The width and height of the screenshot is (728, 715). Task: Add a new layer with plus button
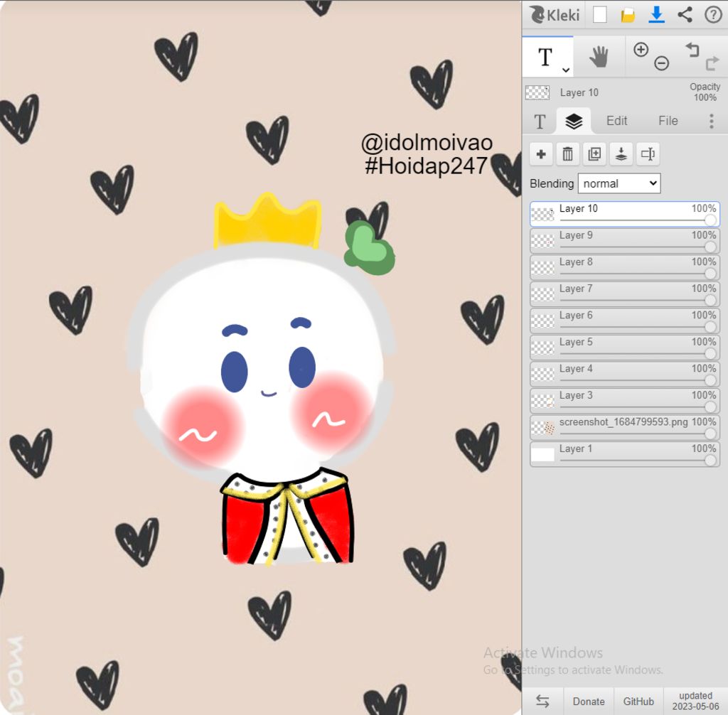click(541, 154)
